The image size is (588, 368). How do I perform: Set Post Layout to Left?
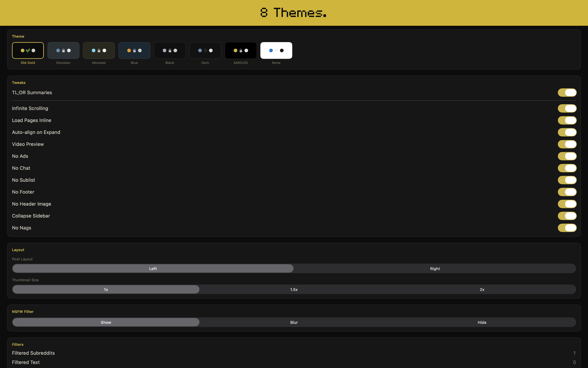[153, 268]
